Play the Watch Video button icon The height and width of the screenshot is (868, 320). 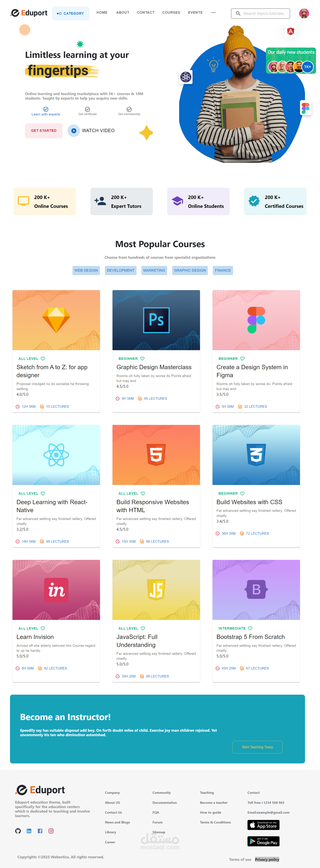tap(74, 131)
